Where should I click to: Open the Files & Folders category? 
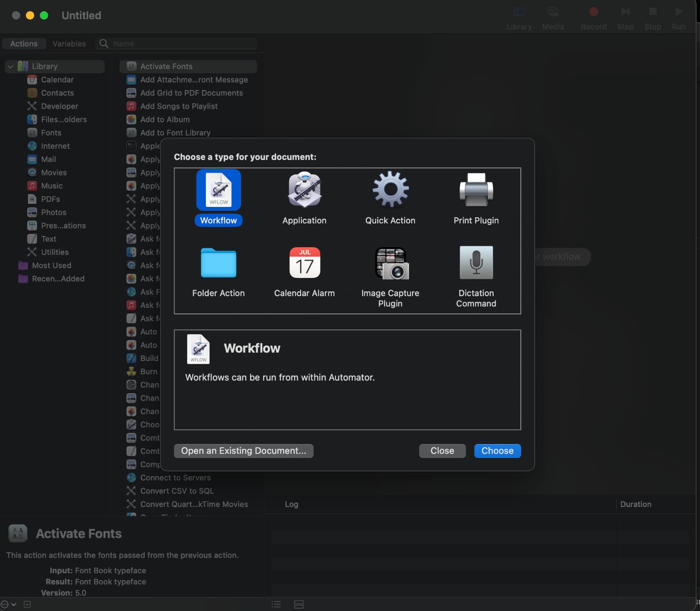58,119
